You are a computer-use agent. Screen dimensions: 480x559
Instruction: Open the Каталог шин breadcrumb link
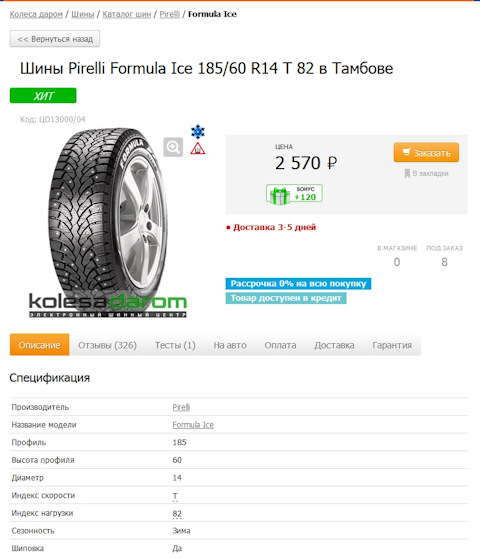(127, 14)
